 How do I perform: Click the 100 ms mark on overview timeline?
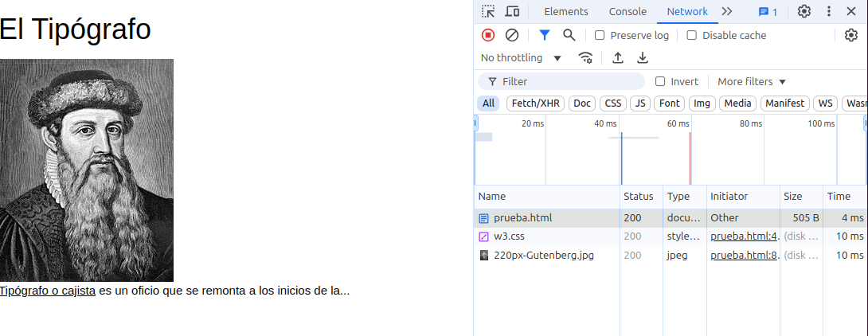click(821, 123)
